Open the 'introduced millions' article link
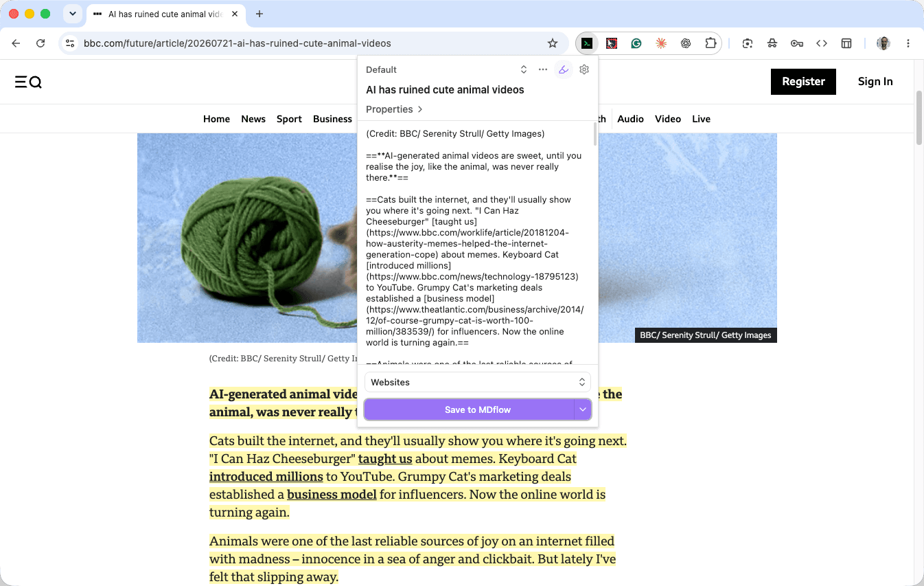 pyautogui.click(x=266, y=477)
